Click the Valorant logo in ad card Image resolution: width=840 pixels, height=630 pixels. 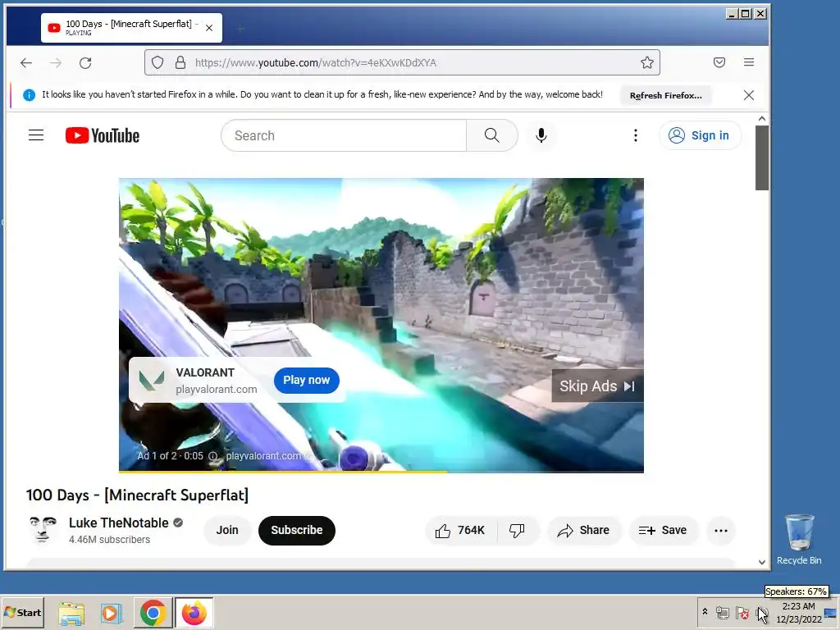[x=152, y=381]
